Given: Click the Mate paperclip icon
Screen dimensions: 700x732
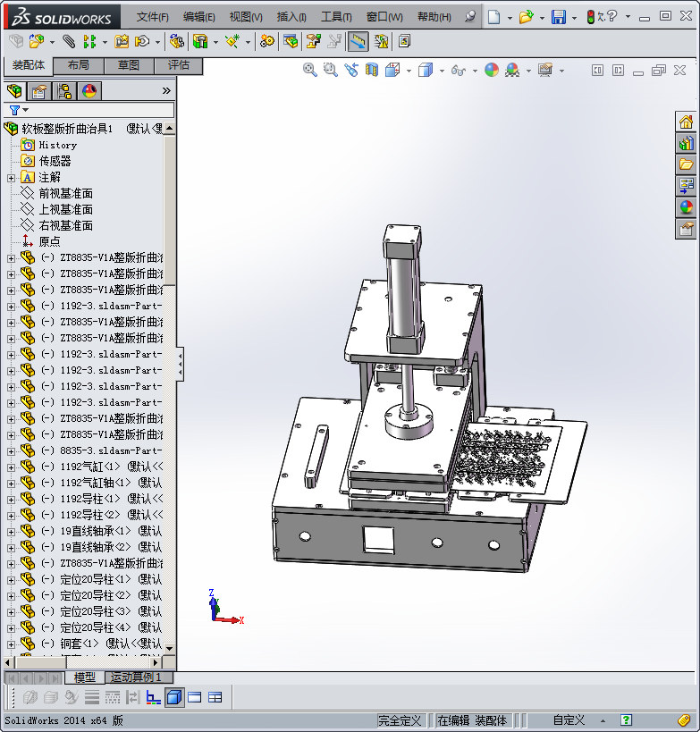Looking at the screenshot, I should 69,41.
